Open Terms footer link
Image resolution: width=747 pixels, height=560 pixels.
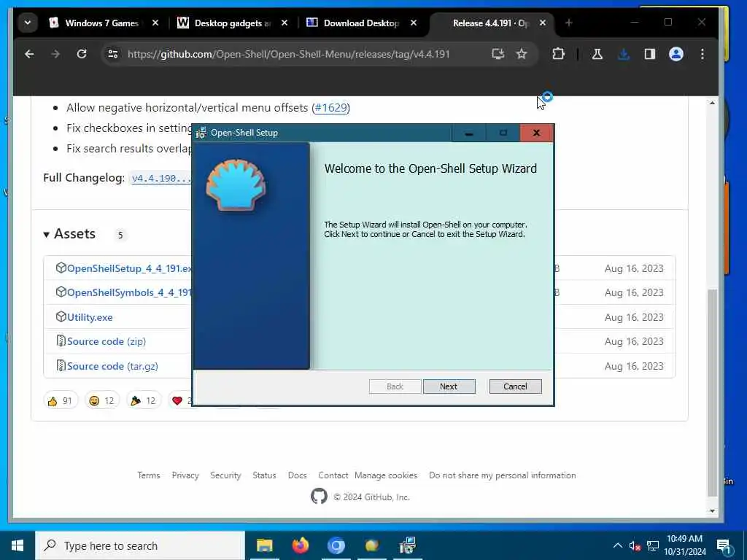point(149,475)
